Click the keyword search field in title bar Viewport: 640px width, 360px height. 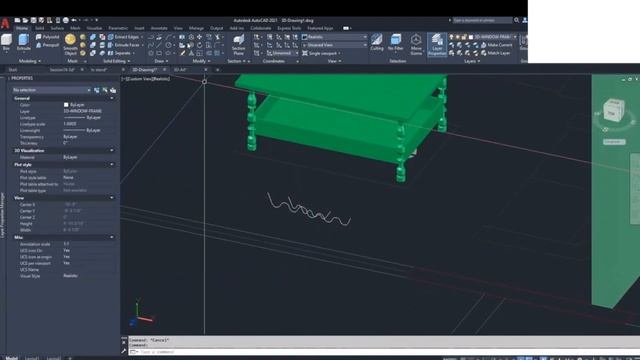(482, 20)
